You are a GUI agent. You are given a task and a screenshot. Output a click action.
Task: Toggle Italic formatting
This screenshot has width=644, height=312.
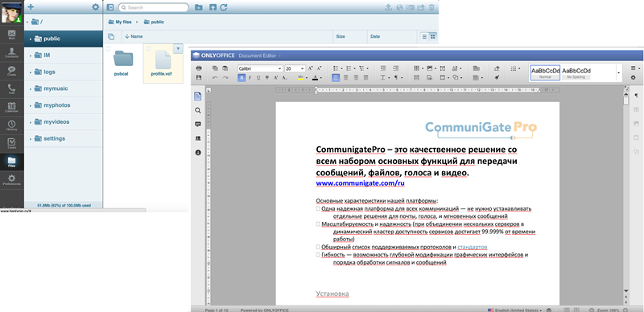coord(250,77)
